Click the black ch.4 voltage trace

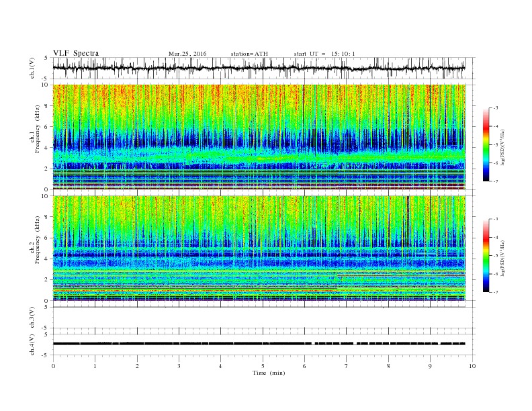pyautogui.click(x=259, y=344)
